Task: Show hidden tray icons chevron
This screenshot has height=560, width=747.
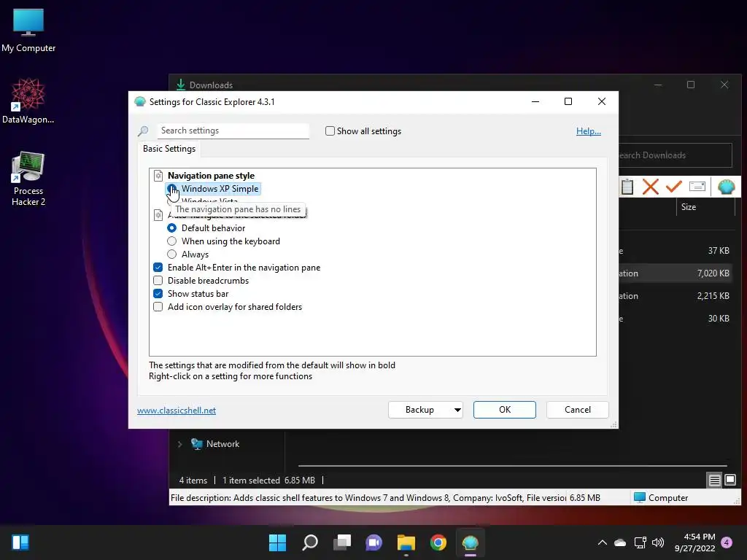Action: 602,542
